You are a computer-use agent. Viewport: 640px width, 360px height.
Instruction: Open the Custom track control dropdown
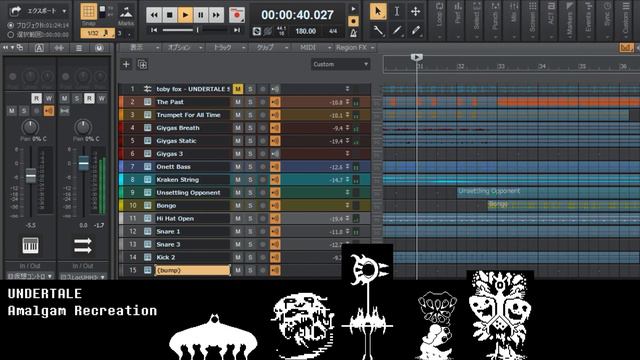coord(340,64)
